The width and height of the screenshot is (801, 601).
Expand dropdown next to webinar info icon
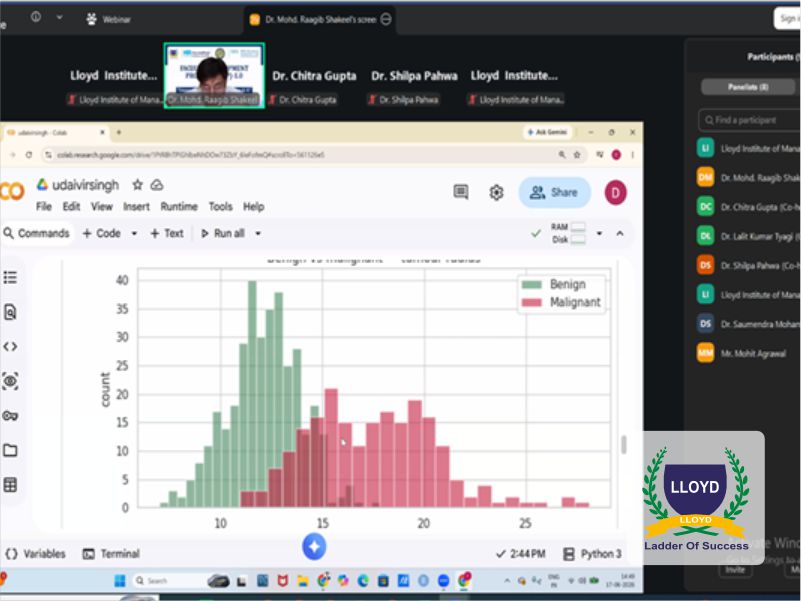click(x=60, y=17)
